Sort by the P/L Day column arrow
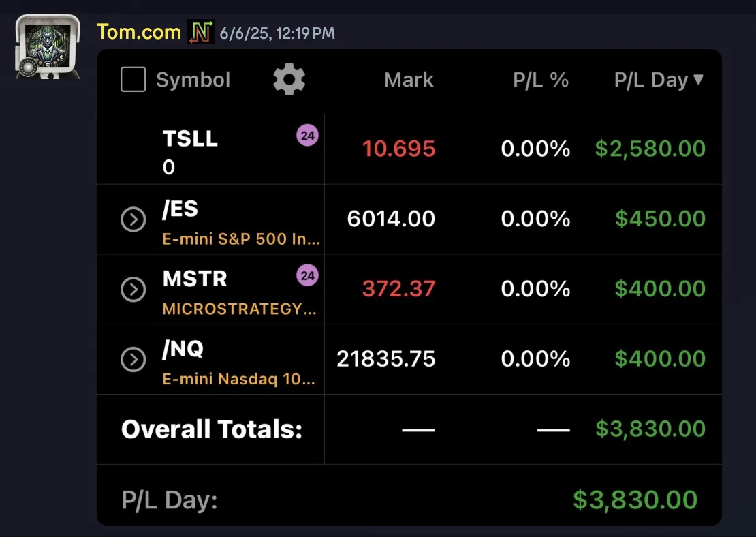Image resolution: width=756 pixels, height=537 pixels. click(x=698, y=80)
